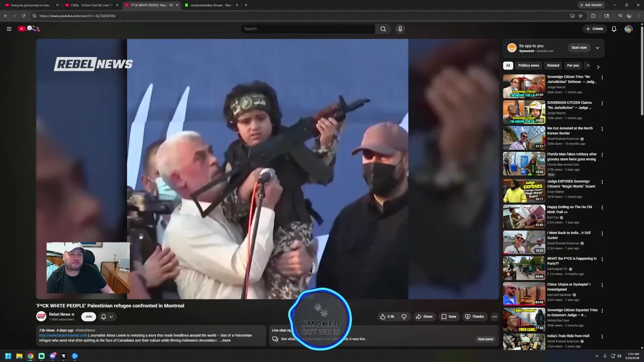Like the video with thumbs-up 5.9k

387,317
